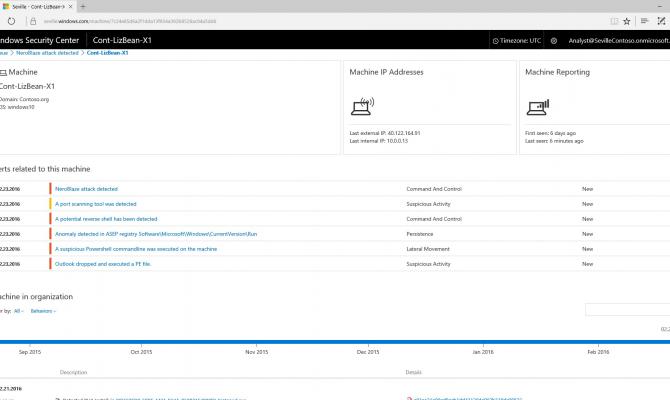Select the Seville browser tab
This screenshot has height=400, width=670.
click(38, 6)
